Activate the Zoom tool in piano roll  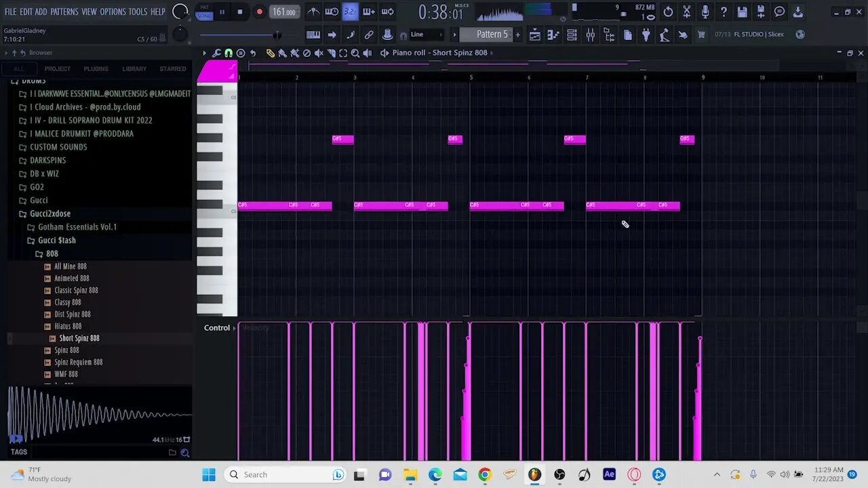click(355, 53)
